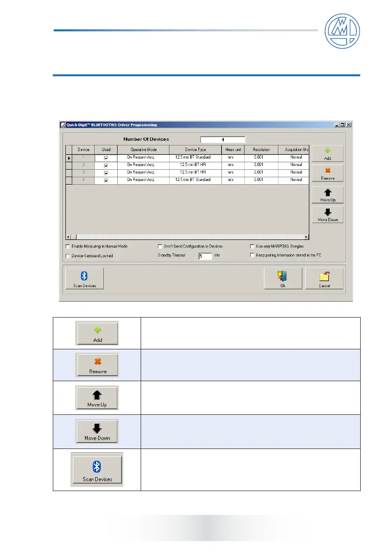
Task: Click the Add image in the description table
Action: point(97,333)
